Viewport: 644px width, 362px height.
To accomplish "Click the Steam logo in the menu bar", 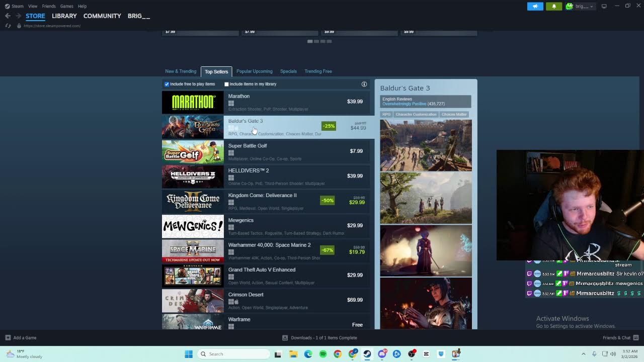I will pyautogui.click(x=7, y=6).
